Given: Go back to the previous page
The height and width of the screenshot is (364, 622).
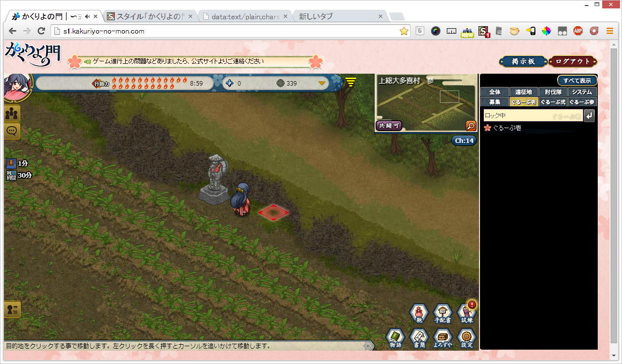Looking at the screenshot, I should point(12,31).
